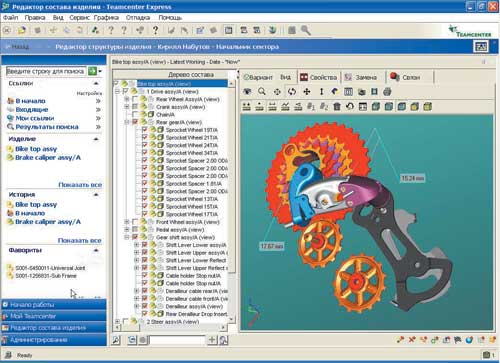Click the trash can icon in measurement toolbar

click(337, 106)
